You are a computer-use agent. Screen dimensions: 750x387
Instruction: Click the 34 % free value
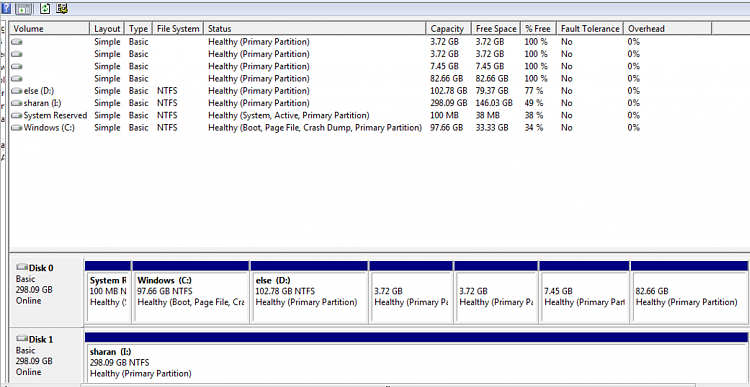tap(534, 128)
